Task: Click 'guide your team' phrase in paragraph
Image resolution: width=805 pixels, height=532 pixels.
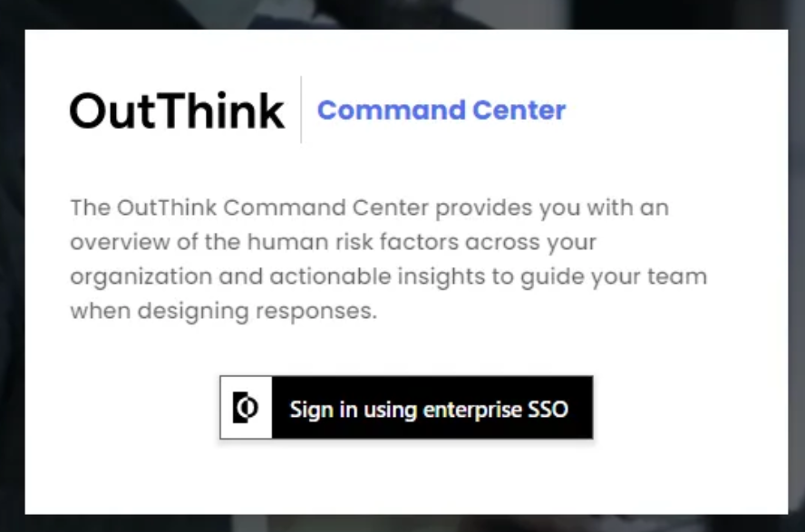Action: [x=614, y=276]
